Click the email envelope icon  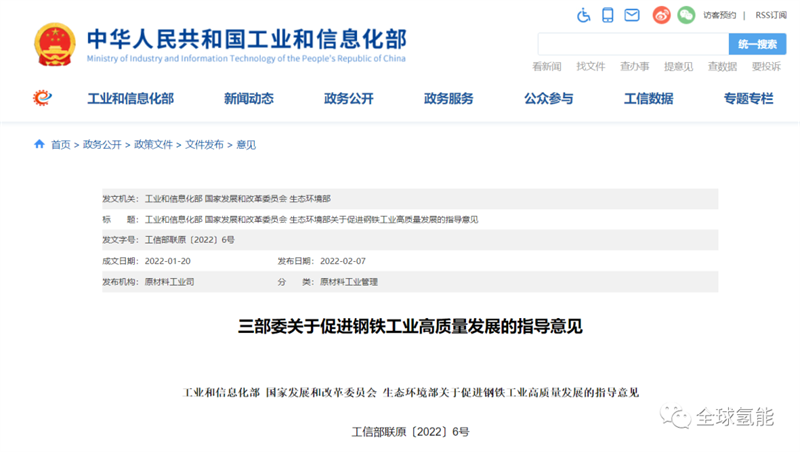coord(632,15)
